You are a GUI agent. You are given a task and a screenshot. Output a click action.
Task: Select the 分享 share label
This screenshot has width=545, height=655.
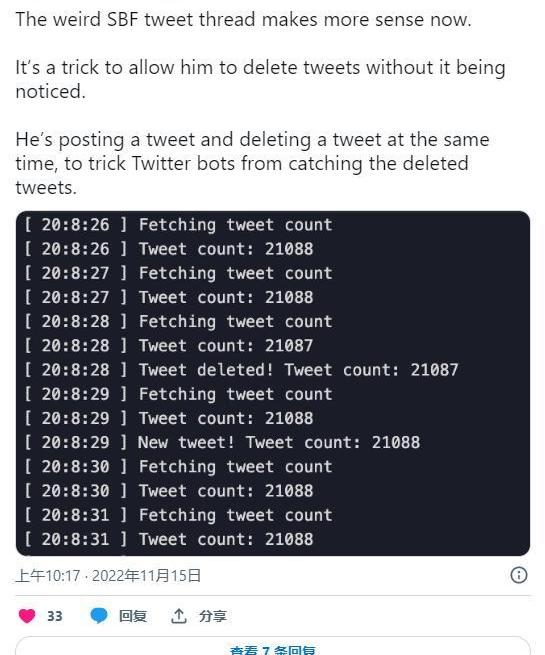[213, 616]
